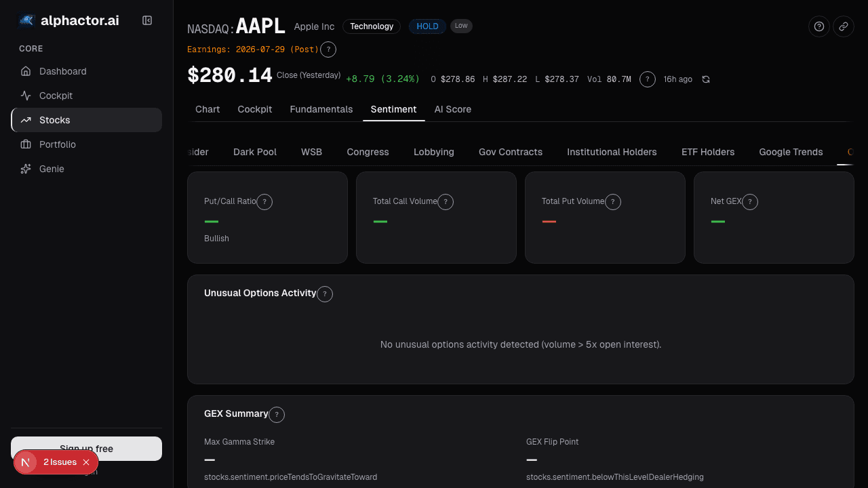
Task: Switch to the Fundamentals tab
Action: (321, 109)
